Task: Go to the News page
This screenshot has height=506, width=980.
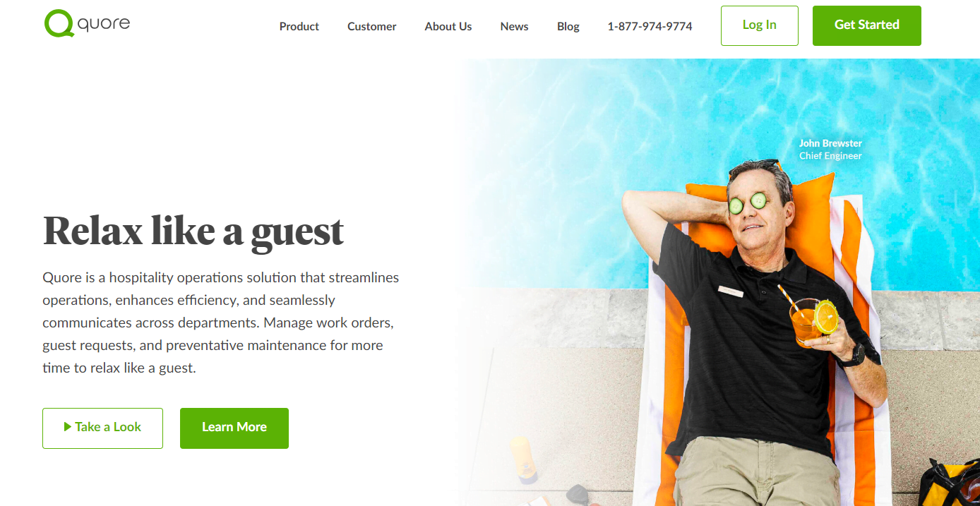Action: (515, 26)
